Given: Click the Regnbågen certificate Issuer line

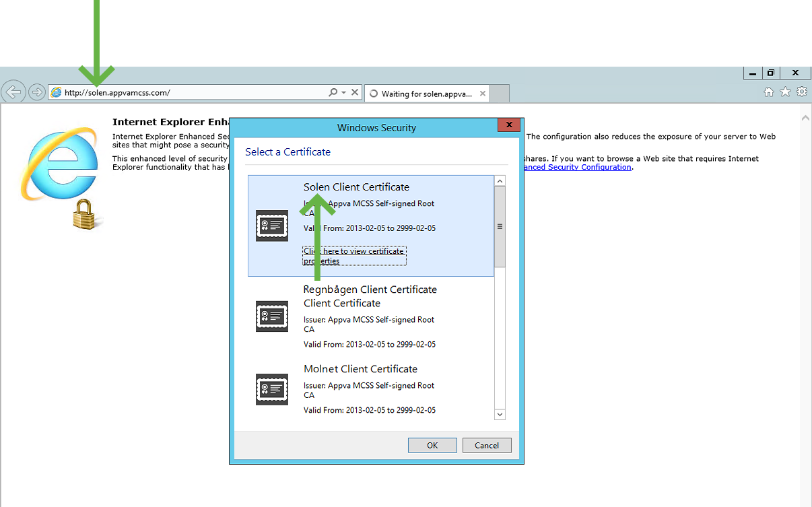Looking at the screenshot, I should click(x=370, y=325).
